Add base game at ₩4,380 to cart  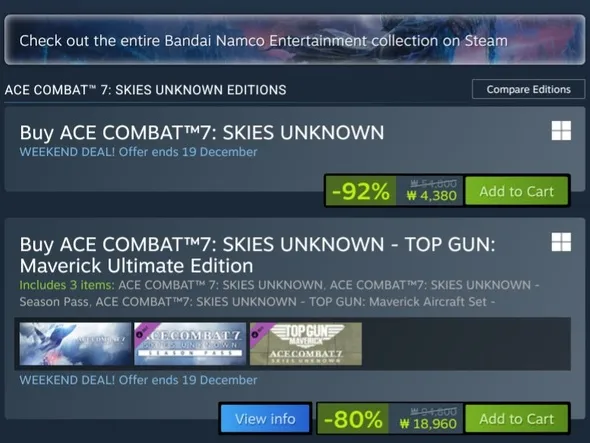point(517,191)
